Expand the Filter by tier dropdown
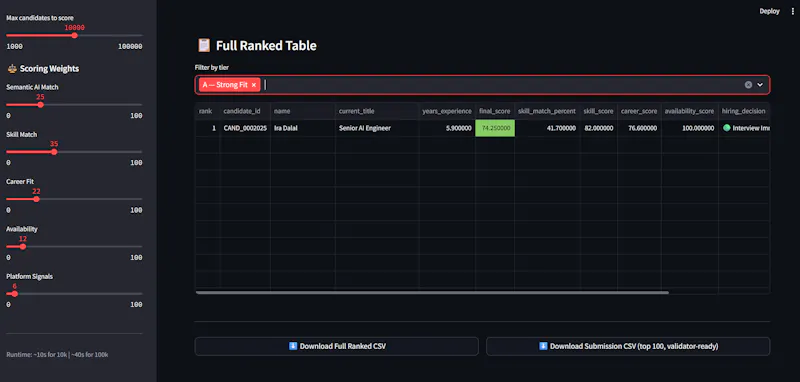Image resolution: width=800 pixels, height=382 pixels. [x=760, y=85]
